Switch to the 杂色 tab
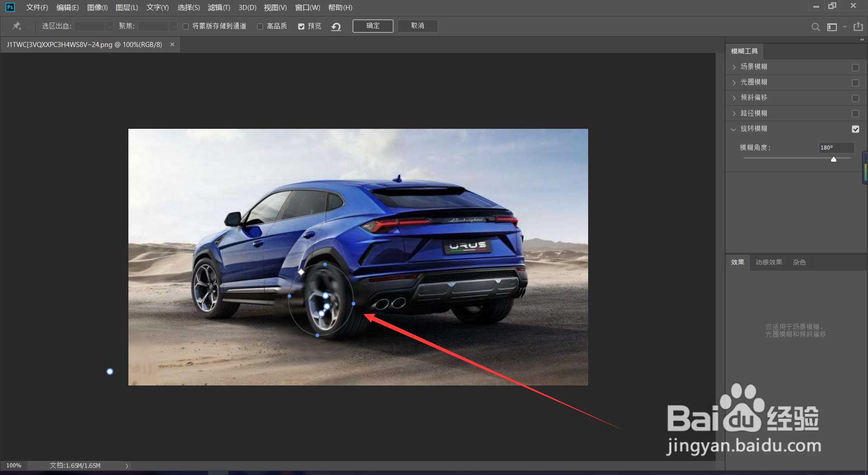The width and height of the screenshot is (868, 475). 799,262
